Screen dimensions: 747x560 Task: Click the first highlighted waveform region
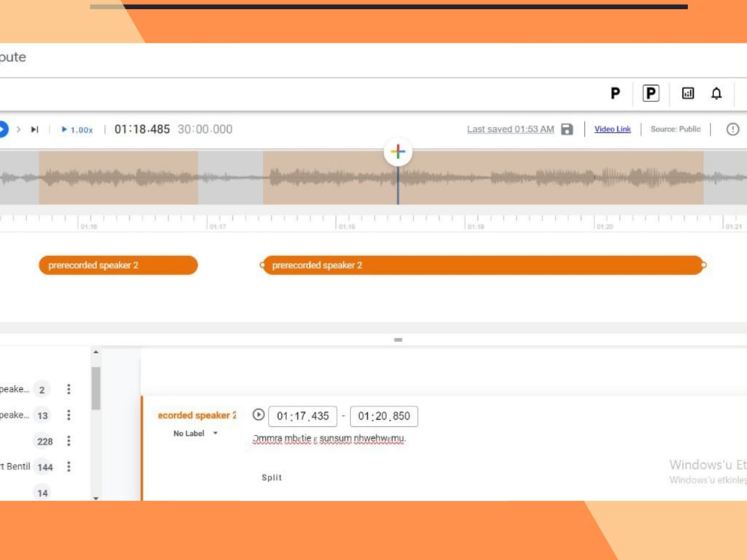tap(118, 178)
